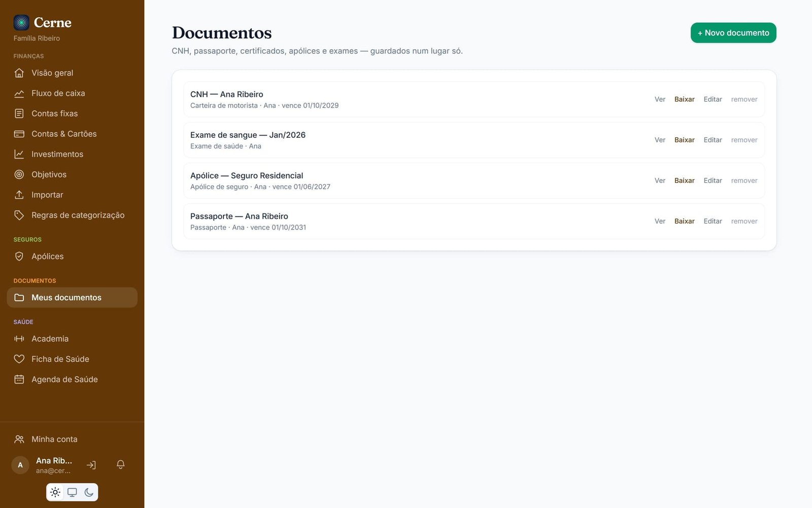Viewport: 812px width, 508px height.
Task: Click the Academia dumbbell icon
Action: [x=19, y=338]
